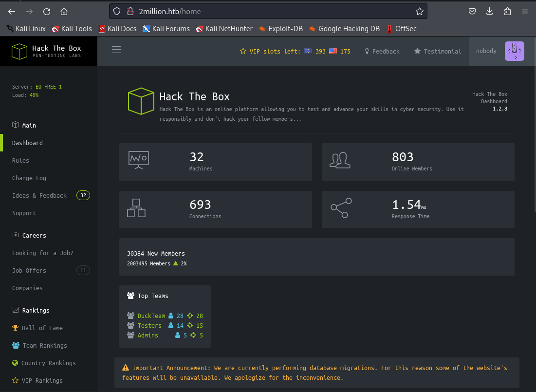This screenshot has width=536, height=392.
Task: Open the nobody user dropdown
Action: (x=486, y=51)
